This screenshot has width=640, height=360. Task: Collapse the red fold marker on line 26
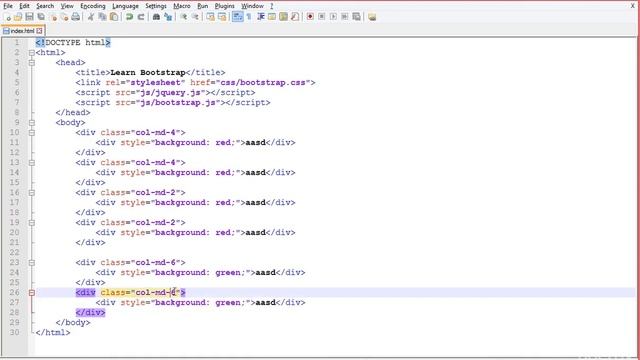pyautogui.click(x=32, y=293)
